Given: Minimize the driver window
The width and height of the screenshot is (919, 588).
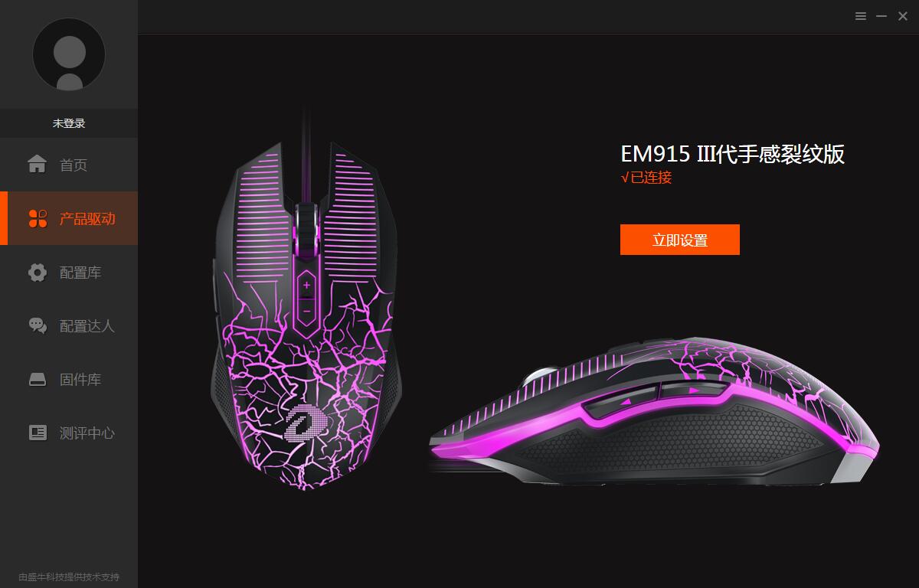Looking at the screenshot, I should tap(881, 16).
